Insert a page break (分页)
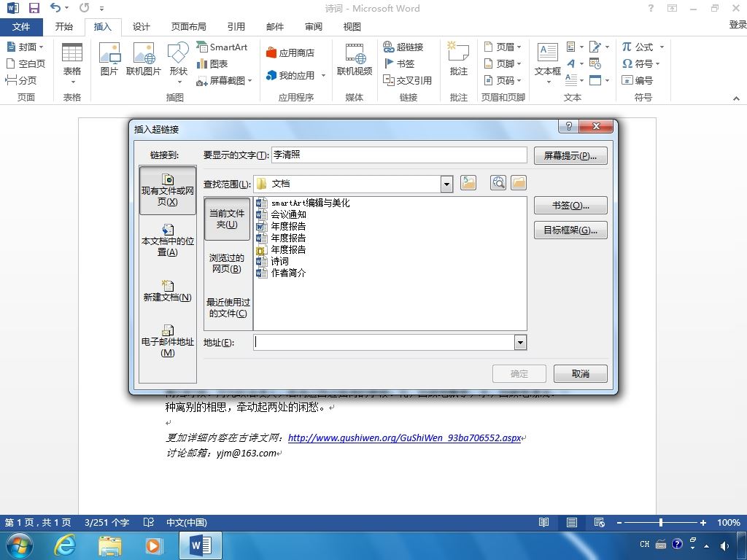Screen dimensions: 747x560 (21, 80)
